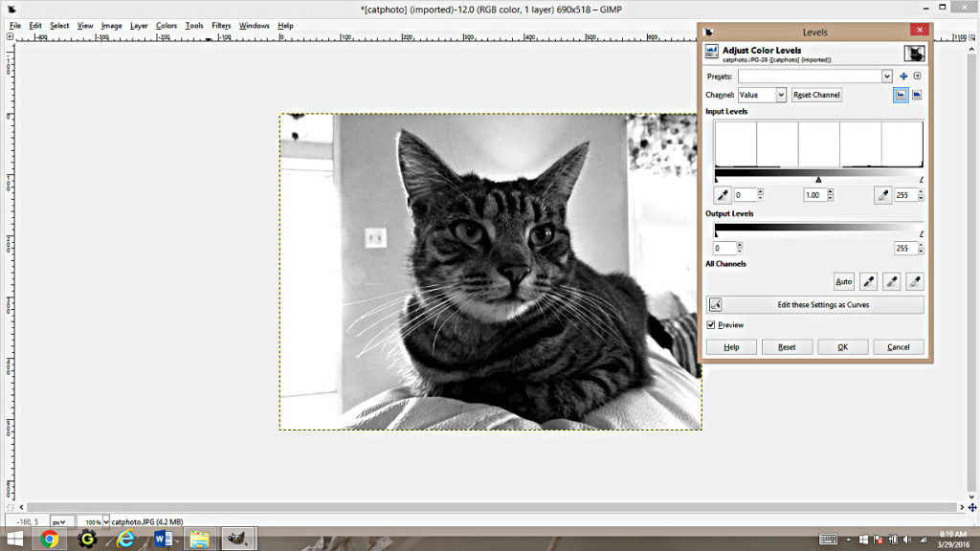This screenshot has height=551, width=980.
Task: Open the Channel Value dropdown
Action: coord(762,95)
